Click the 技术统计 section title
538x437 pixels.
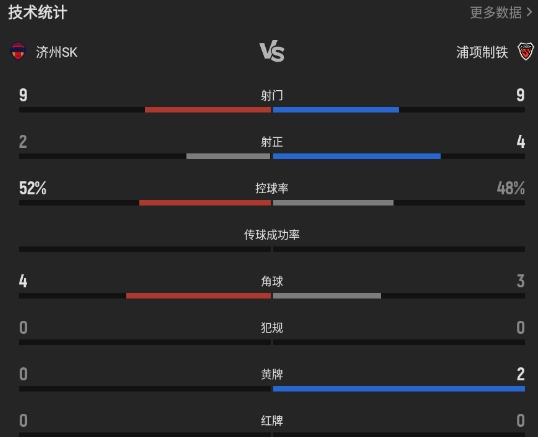point(37,13)
